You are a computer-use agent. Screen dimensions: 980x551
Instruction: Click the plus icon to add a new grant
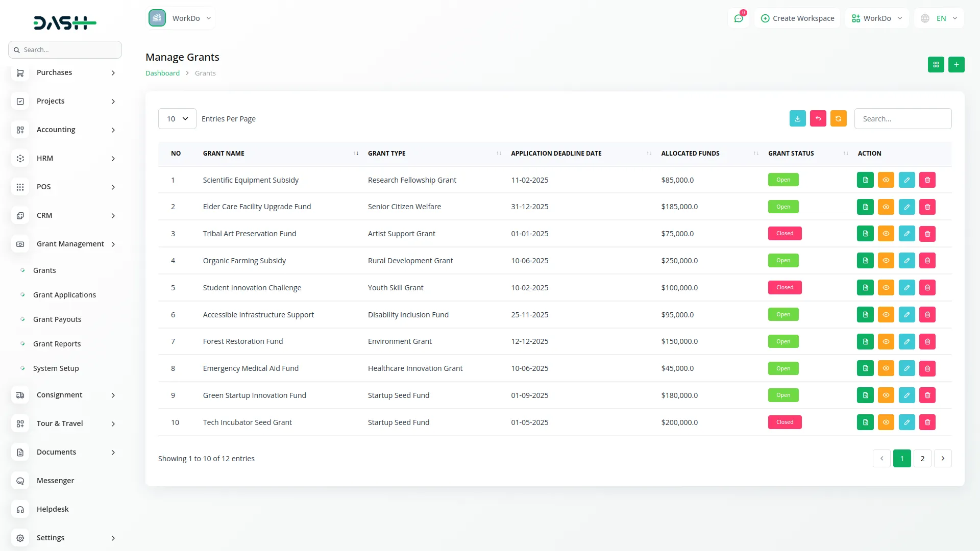[957, 64]
